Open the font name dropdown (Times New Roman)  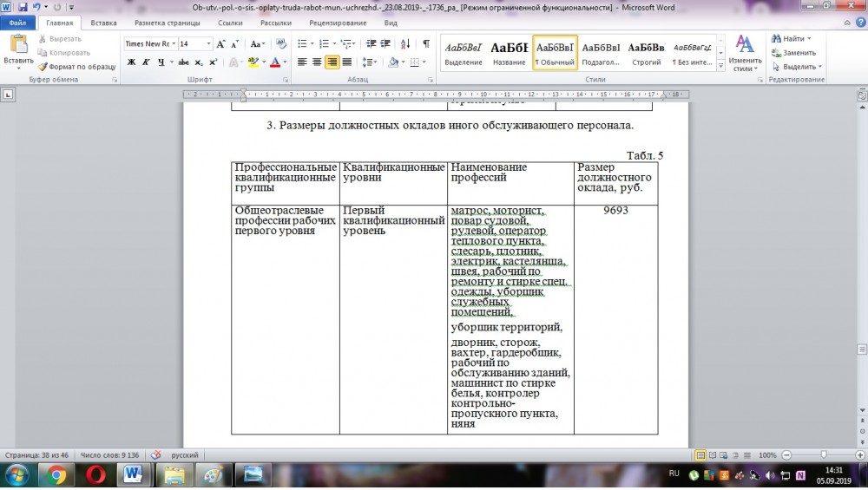point(174,43)
